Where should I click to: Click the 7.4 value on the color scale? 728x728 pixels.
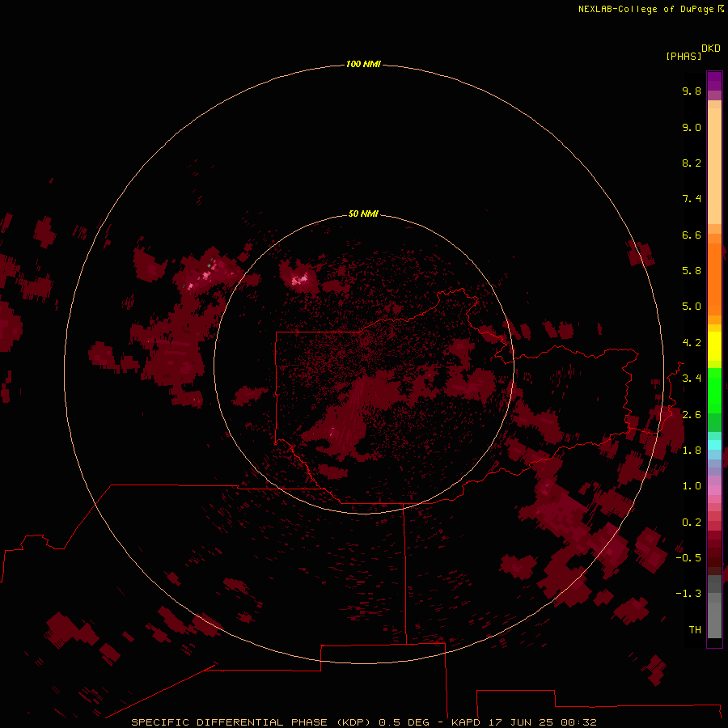click(x=692, y=199)
